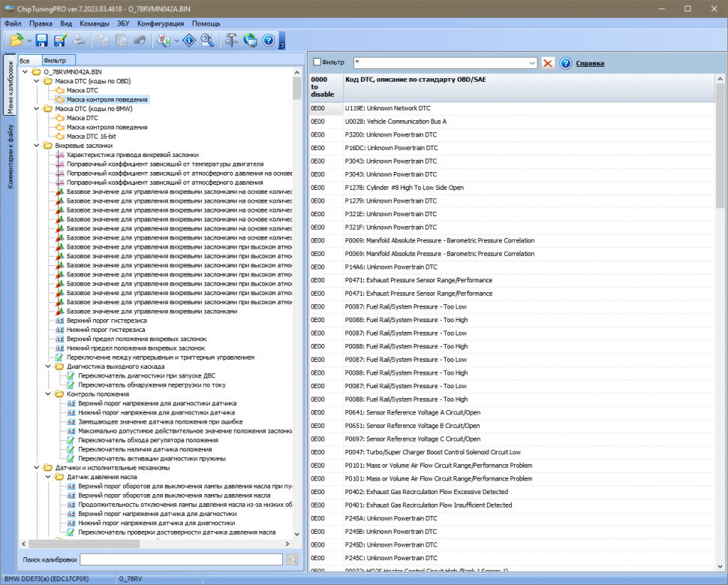Screen dimensions: 728x585
Task: Open the Справка help link
Action: coord(590,63)
